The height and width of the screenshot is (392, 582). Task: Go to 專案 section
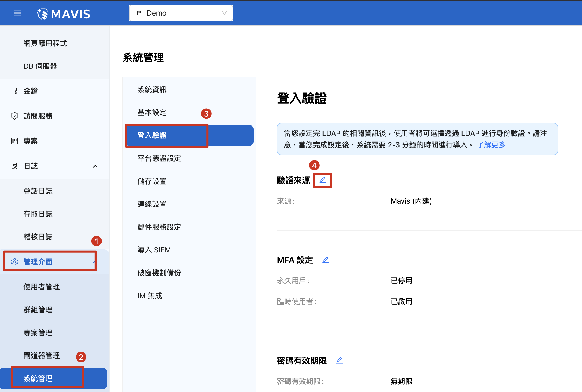[31, 141]
